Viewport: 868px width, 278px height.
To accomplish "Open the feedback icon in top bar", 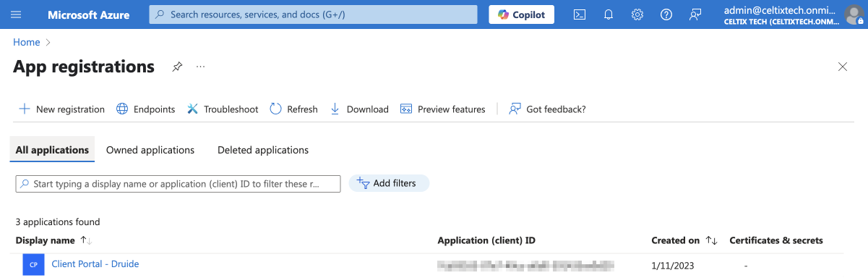I will (695, 14).
